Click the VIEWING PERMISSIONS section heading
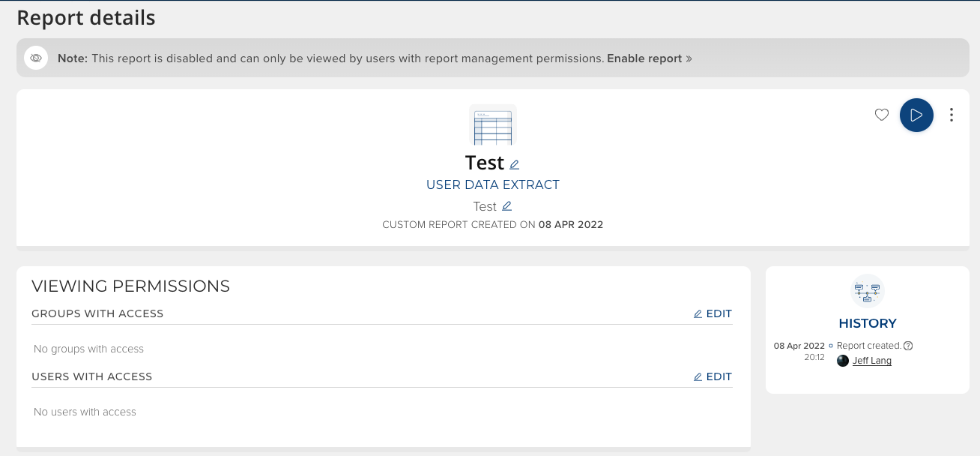 coord(130,286)
